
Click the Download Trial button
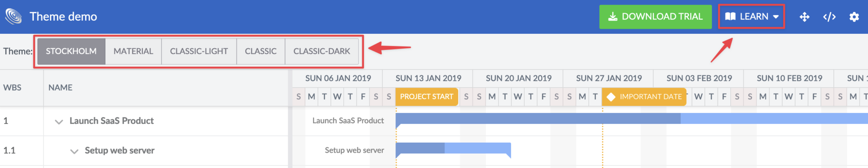[655, 17]
